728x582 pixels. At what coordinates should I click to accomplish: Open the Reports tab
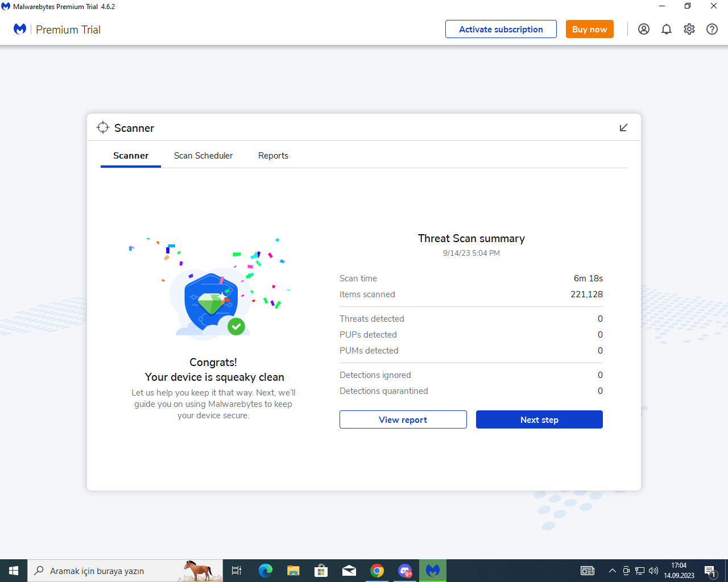[x=273, y=156]
